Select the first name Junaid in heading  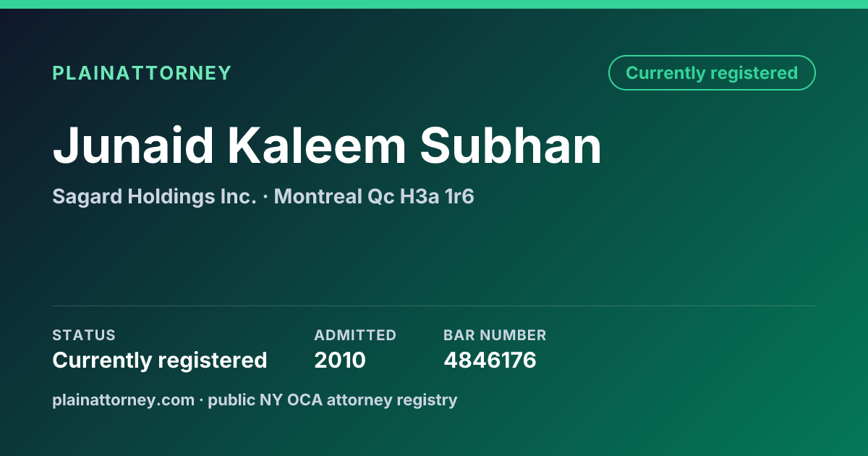[x=133, y=146]
